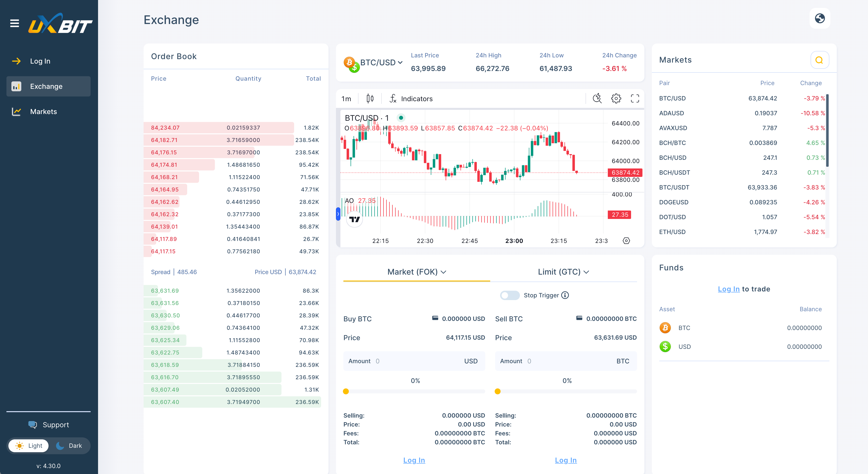The image size is (868, 474).
Task: Open Support from sidebar
Action: [x=49, y=425]
